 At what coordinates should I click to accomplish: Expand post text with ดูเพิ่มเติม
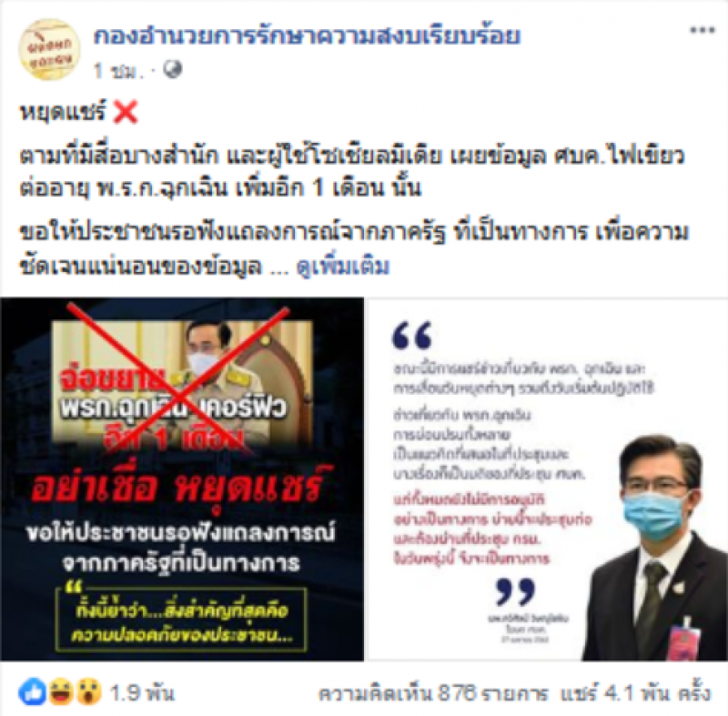coord(343,267)
